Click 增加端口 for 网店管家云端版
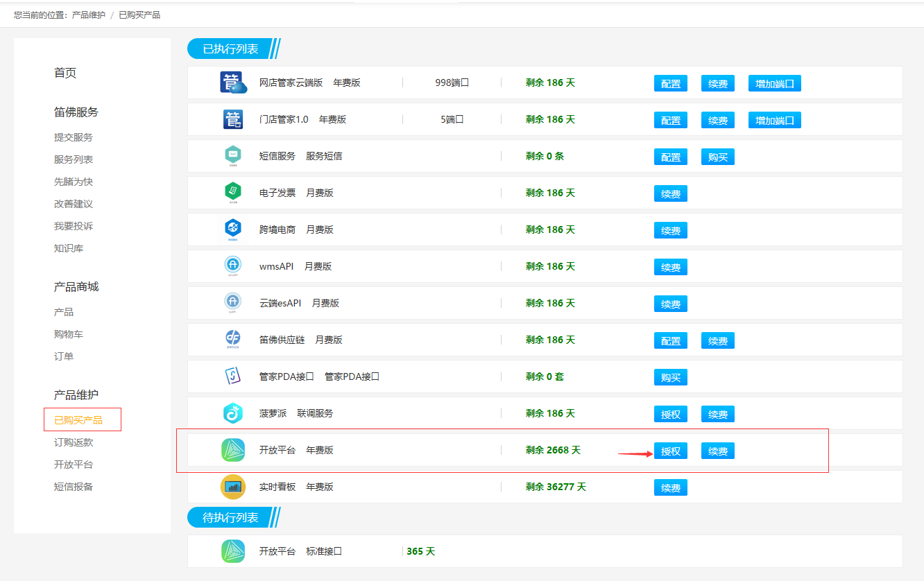The width and height of the screenshot is (924, 581). click(775, 83)
